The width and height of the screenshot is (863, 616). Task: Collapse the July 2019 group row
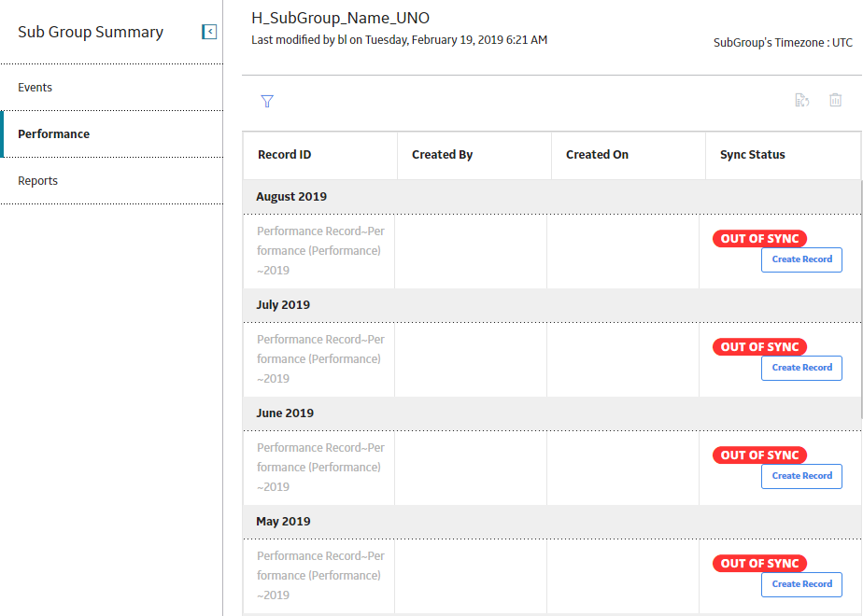(552, 305)
